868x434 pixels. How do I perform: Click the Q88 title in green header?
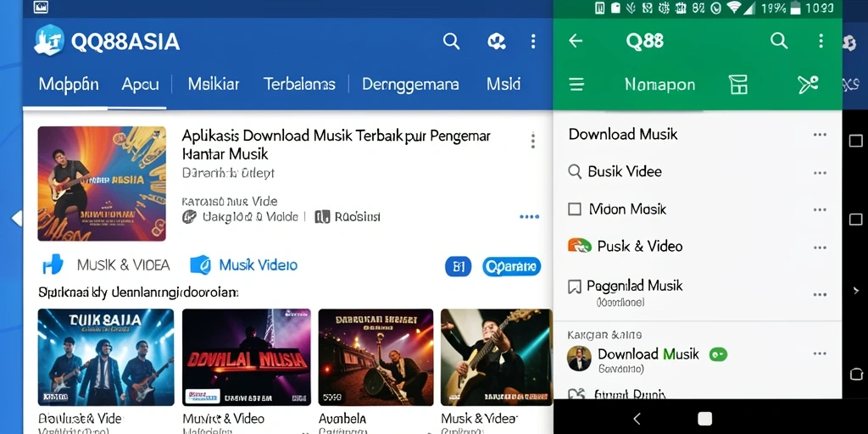point(644,41)
